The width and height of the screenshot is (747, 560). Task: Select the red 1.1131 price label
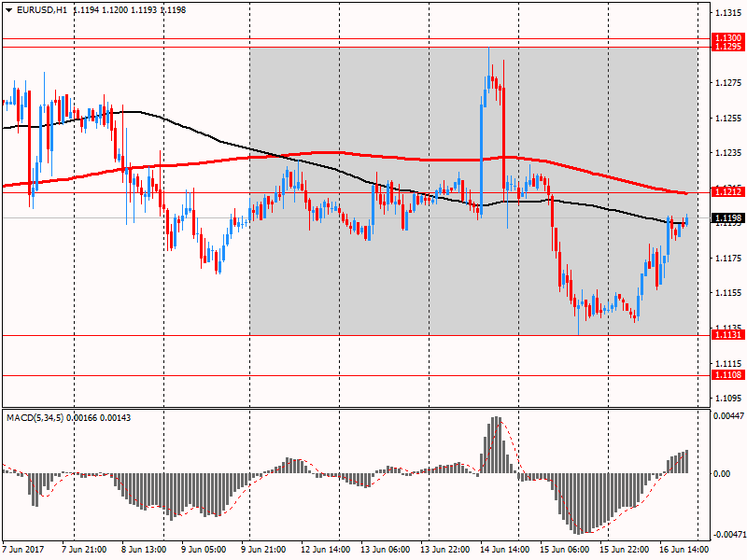tap(727, 335)
